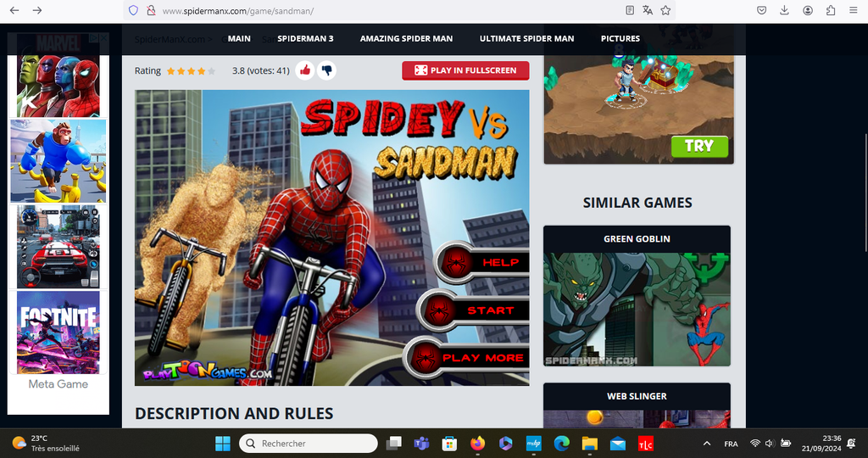Open the Pocket save icon
Viewport: 868px width, 458px height.
point(762,10)
